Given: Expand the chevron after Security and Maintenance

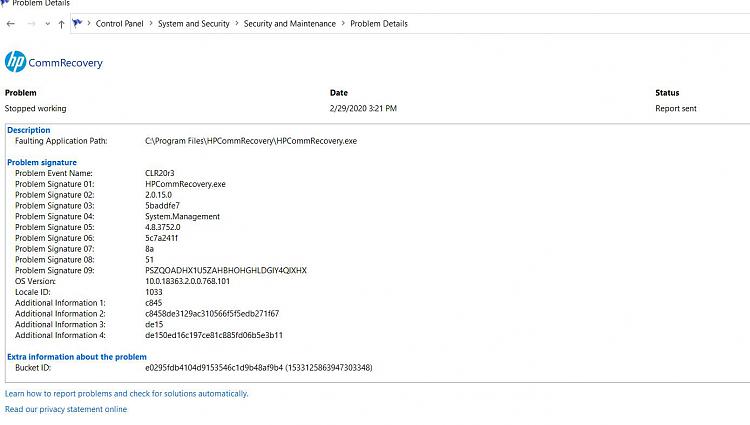Looking at the screenshot, I should pyautogui.click(x=343, y=23).
